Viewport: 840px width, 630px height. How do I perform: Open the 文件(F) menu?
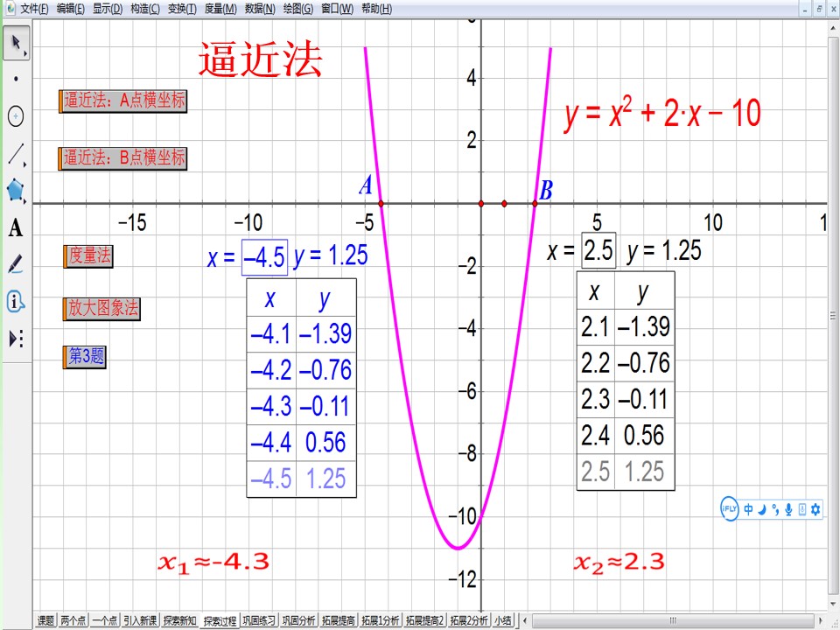pyautogui.click(x=34, y=9)
